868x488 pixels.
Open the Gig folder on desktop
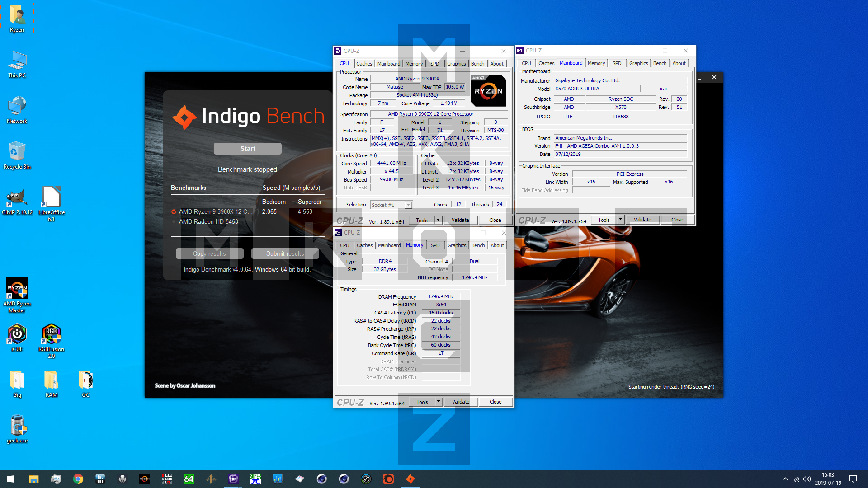[x=17, y=384]
